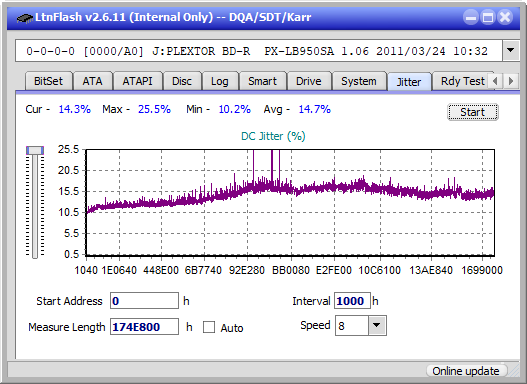Open the Log tab
527x384 pixels.
point(219,81)
